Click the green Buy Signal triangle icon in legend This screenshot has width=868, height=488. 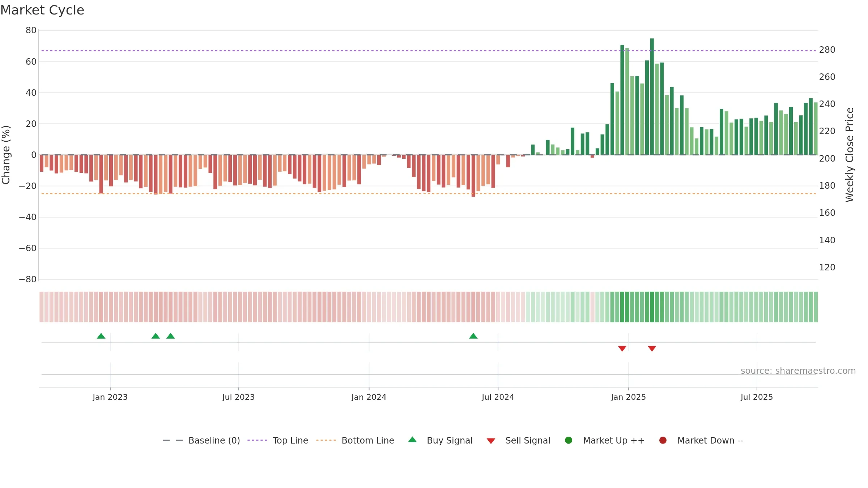pos(412,440)
